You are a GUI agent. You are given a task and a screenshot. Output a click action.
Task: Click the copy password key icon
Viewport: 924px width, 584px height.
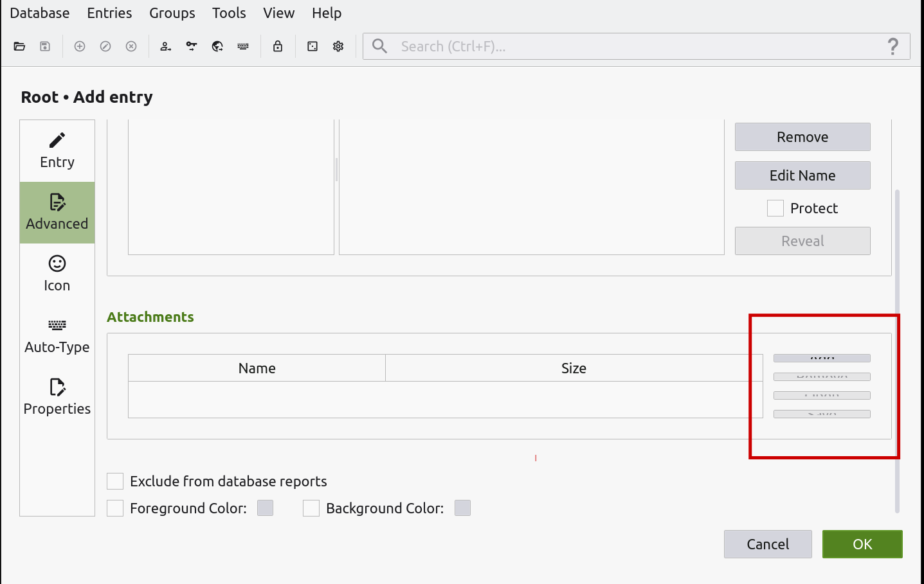pyautogui.click(x=191, y=46)
